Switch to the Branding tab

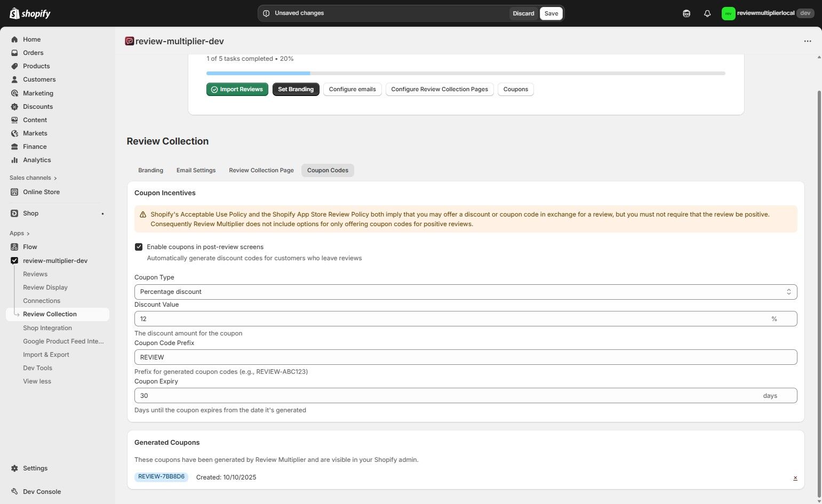pyautogui.click(x=150, y=170)
